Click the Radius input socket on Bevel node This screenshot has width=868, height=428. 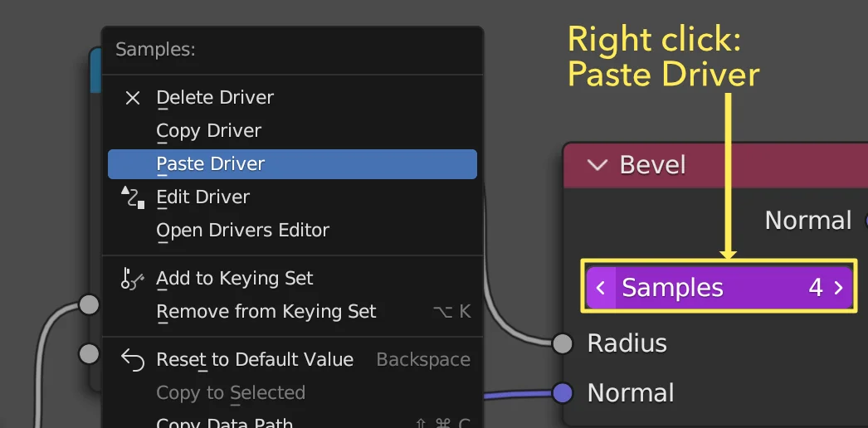point(563,343)
